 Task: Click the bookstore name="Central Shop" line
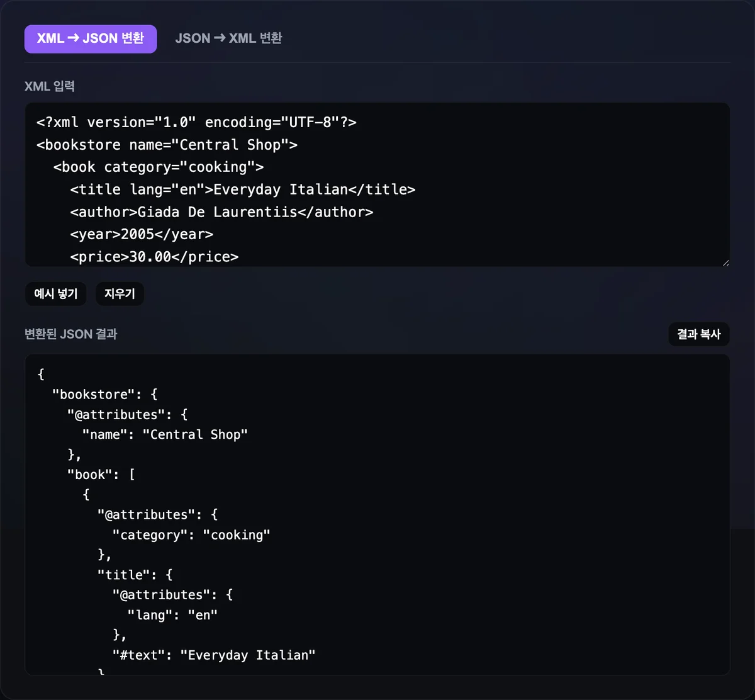tap(167, 145)
